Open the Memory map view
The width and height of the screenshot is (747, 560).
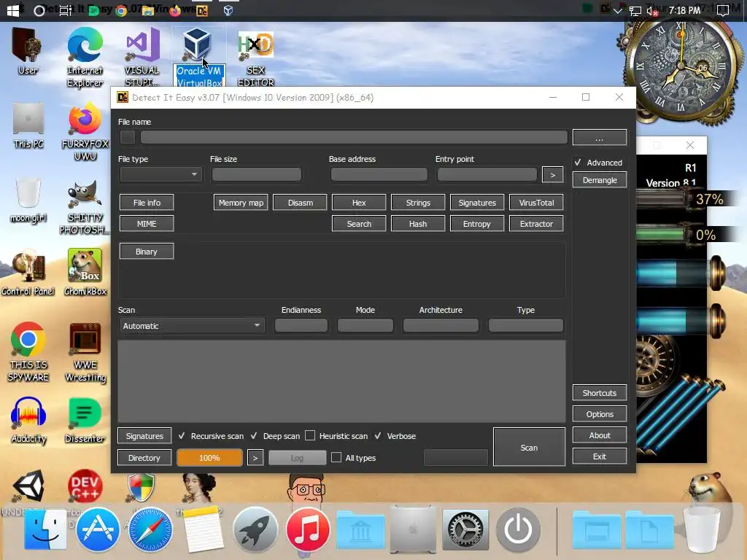(x=241, y=203)
